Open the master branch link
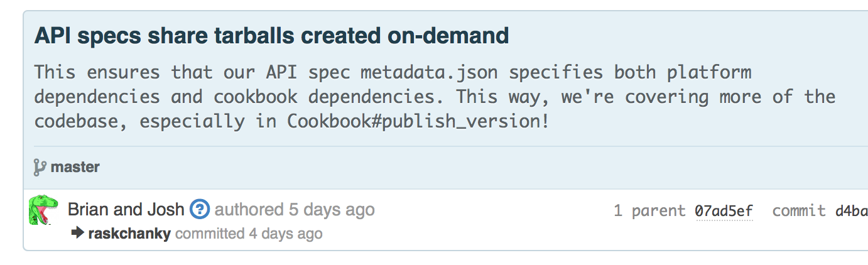 [x=75, y=167]
